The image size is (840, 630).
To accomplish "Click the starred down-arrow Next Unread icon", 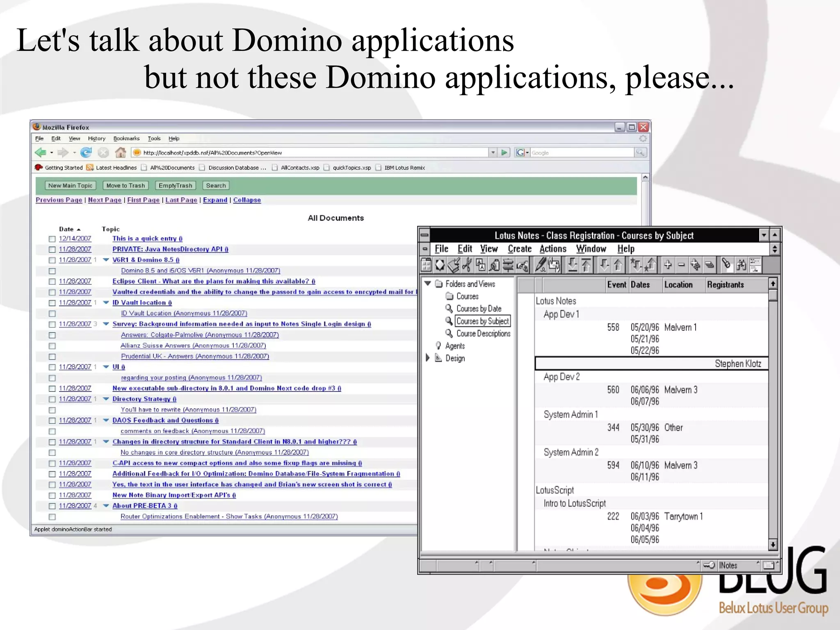I will tap(636, 265).
